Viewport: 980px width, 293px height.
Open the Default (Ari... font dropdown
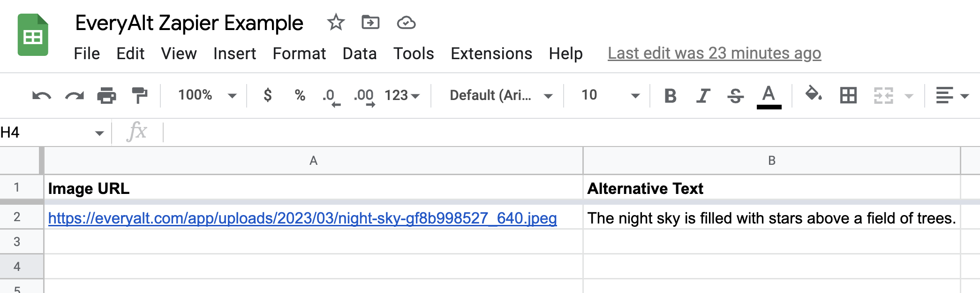pyautogui.click(x=501, y=96)
